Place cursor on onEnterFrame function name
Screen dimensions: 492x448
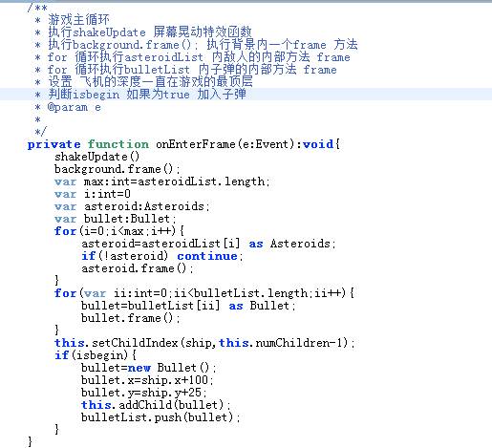pyautogui.click(x=196, y=144)
